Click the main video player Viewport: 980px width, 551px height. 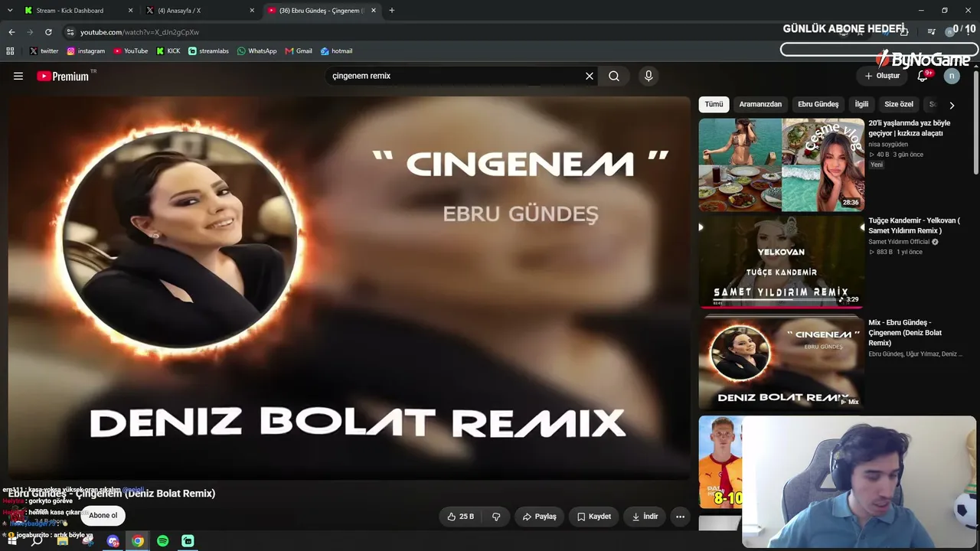tap(349, 288)
